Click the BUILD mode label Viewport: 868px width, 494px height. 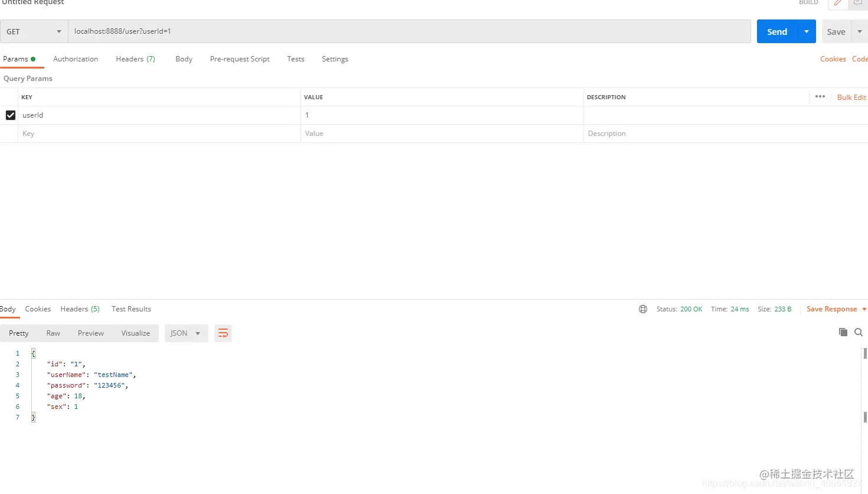809,2
